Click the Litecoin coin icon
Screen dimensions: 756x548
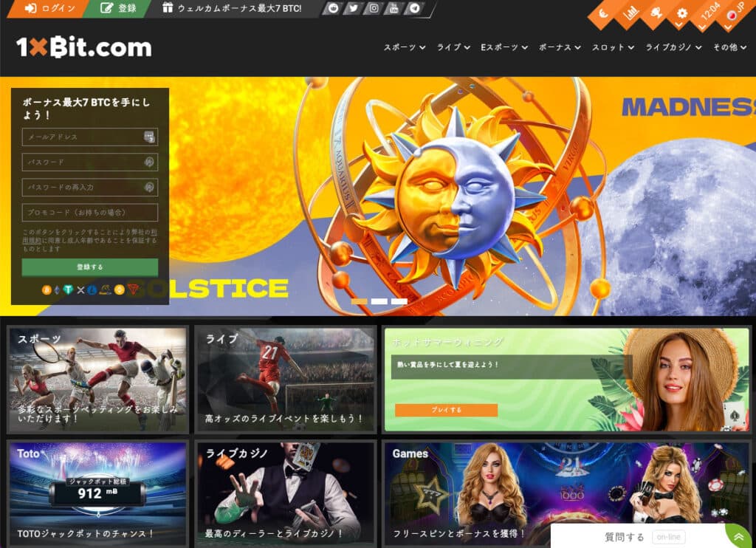tap(92, 290)
